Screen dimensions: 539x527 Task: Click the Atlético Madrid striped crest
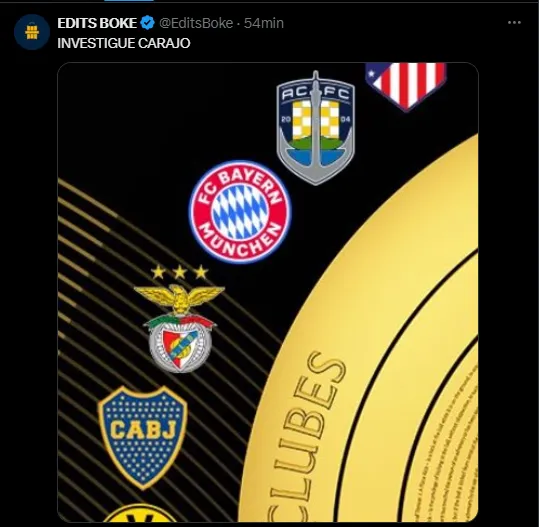point(406,87)
